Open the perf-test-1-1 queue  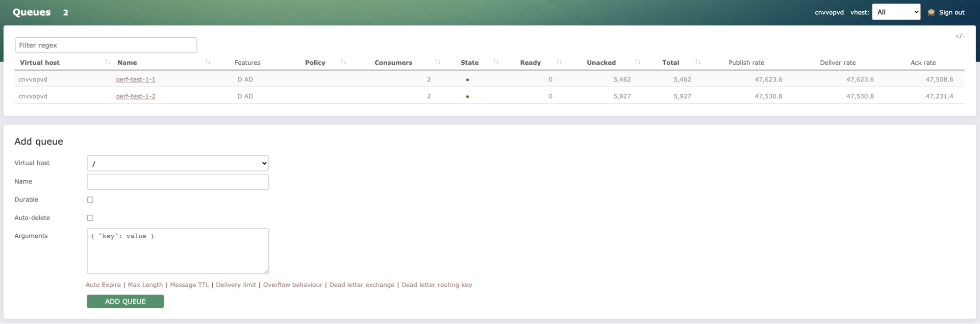[135, 79]
